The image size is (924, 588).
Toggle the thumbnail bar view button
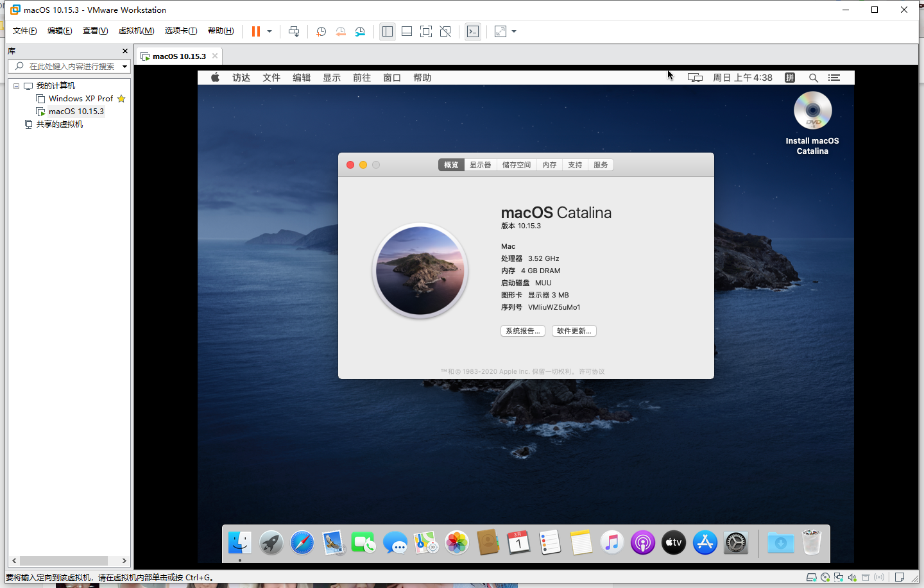point(407,31)
